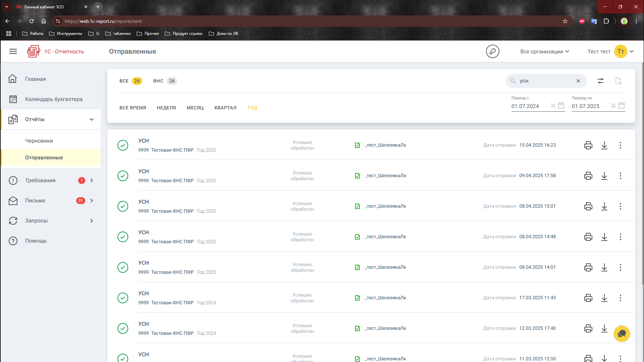The width and height of the screenshot is (644, 362).
Task: Switch period to КВАРТАЛ
Action: (x=225, y=108)
